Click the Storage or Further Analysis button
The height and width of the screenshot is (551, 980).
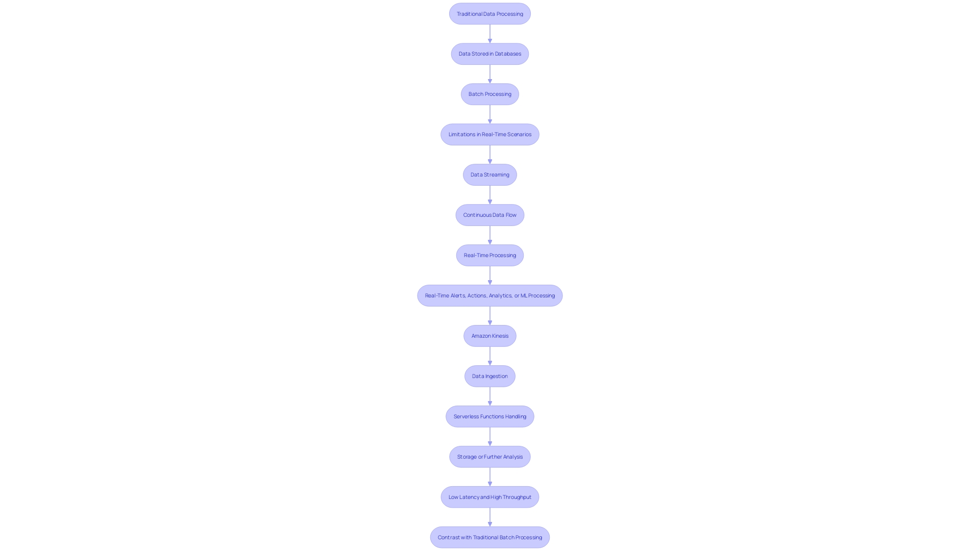490,457
